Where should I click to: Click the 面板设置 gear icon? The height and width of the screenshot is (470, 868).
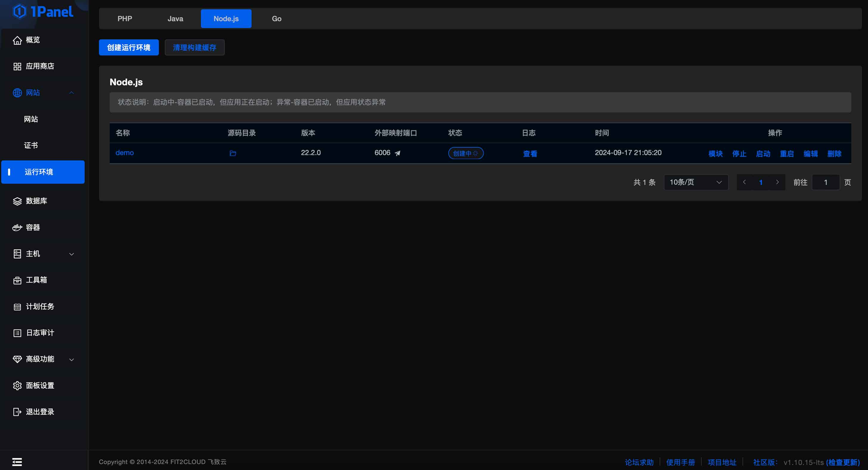click(17, 386)
